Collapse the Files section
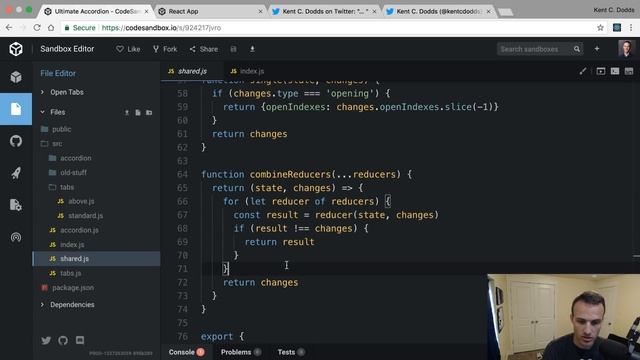 [x=53, y=112]
